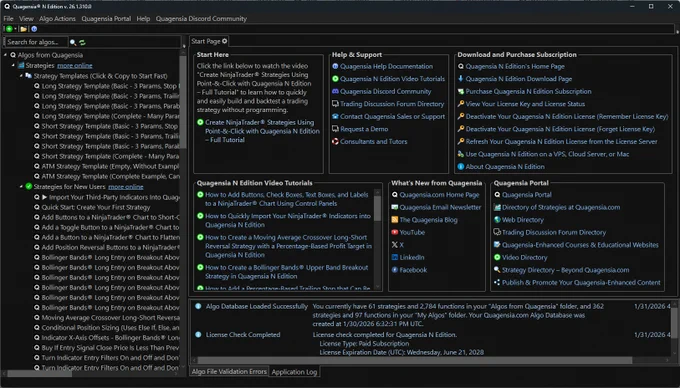Collapse the Strategies tree node

coord(13,65)
